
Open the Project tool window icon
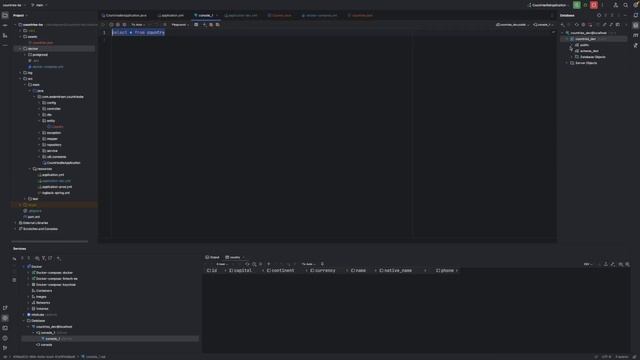click(x=5, y=15)
